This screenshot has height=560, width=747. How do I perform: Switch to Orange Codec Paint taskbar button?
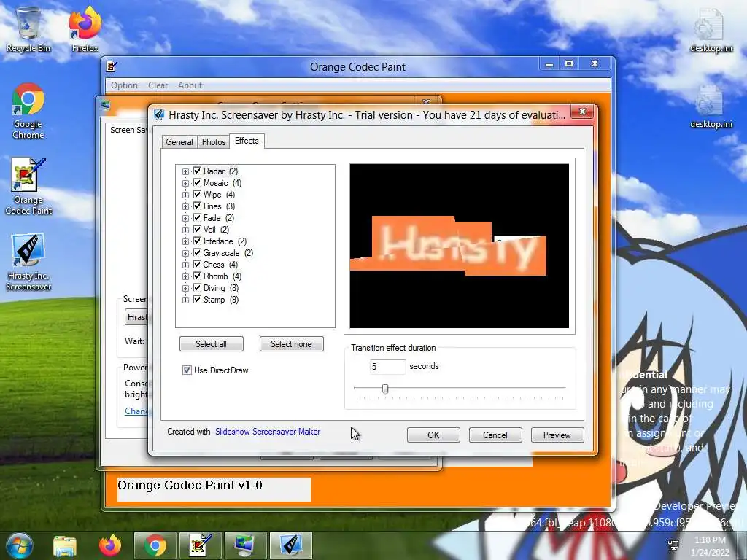tap(201, 545)
